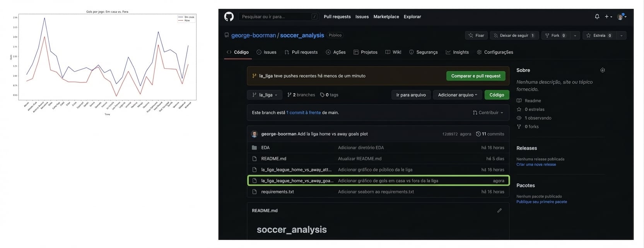
Task: Switch to the Projetos tab
Action: 366,52
